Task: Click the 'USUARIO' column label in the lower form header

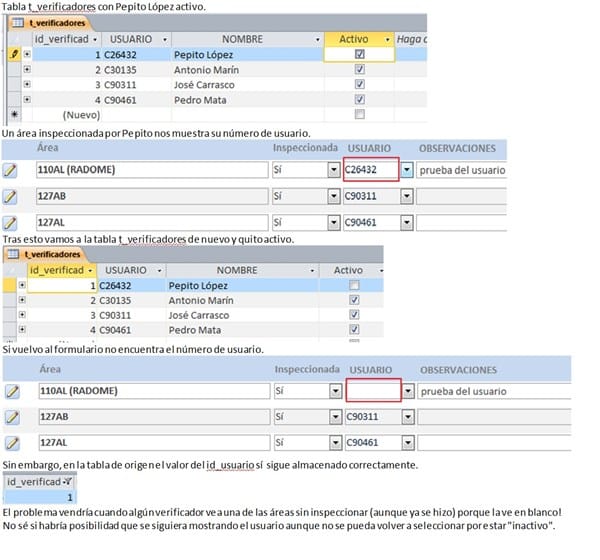Action: tap(370, 370)
